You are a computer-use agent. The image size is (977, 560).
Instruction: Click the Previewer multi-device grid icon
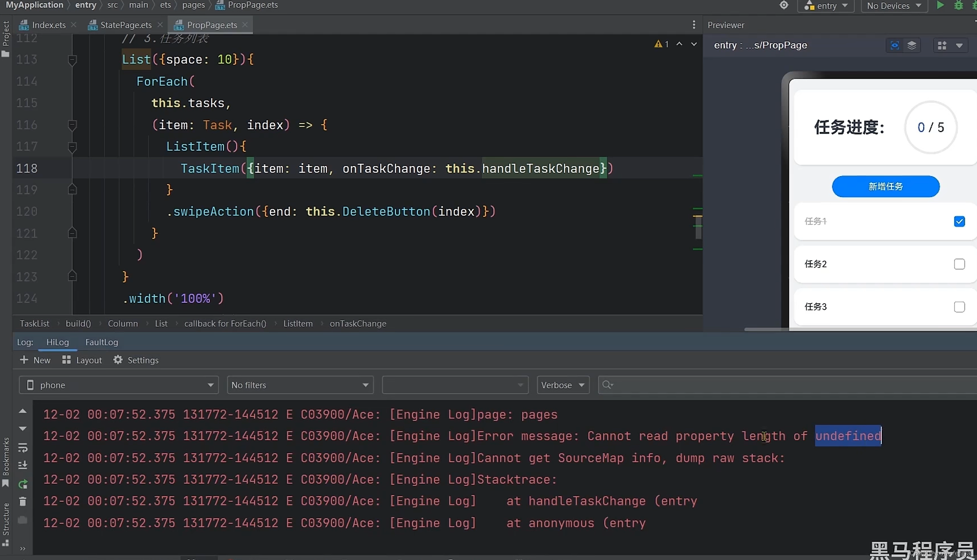(942, 45)
